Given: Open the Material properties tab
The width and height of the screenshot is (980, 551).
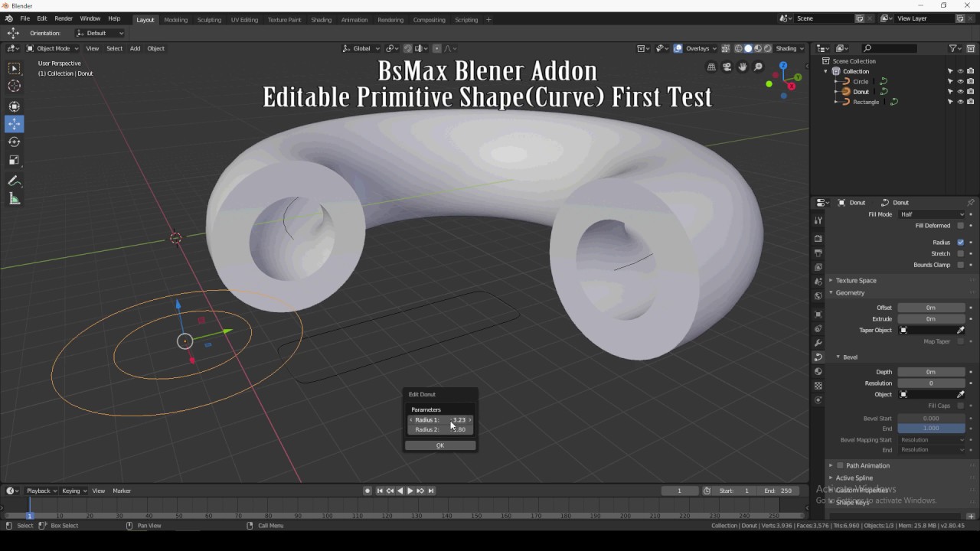Looking at the screenshot, I should tap(818, 372).
